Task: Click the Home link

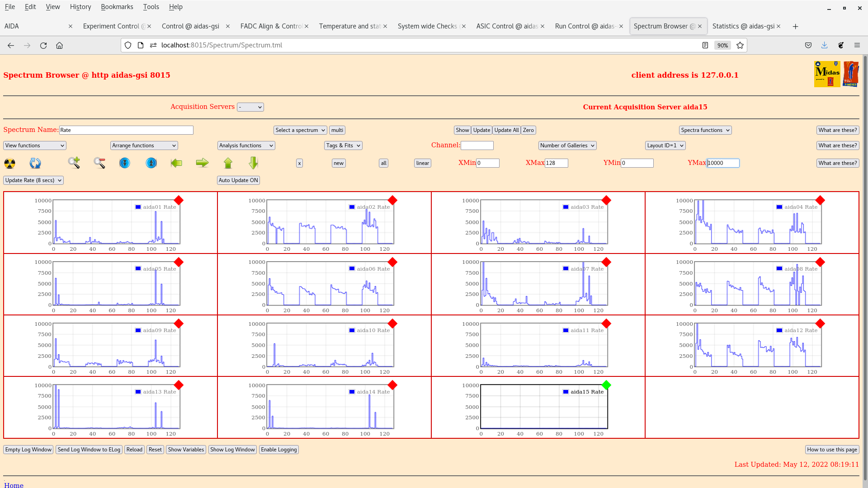Action: point(14,485)
